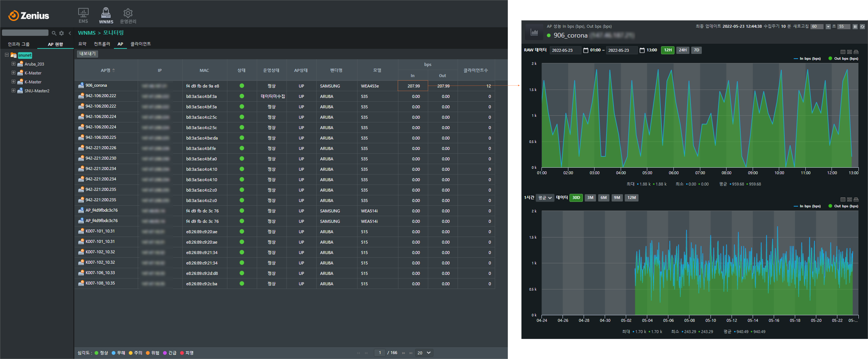The image size is (868, 359).
Task: Open the WNMS router icon
Action: [x=106, y=15]
